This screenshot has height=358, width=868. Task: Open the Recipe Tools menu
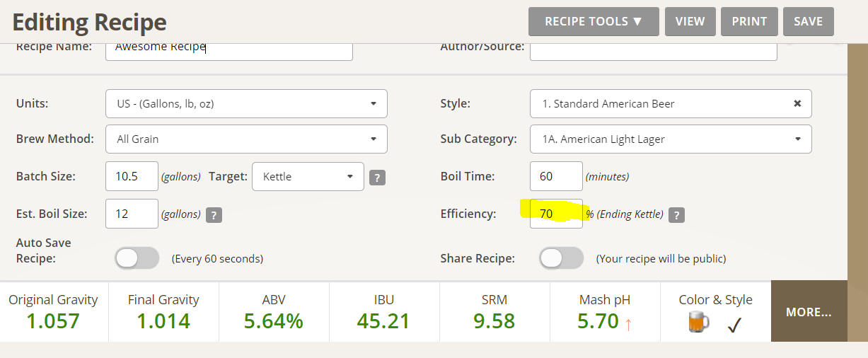594,21
